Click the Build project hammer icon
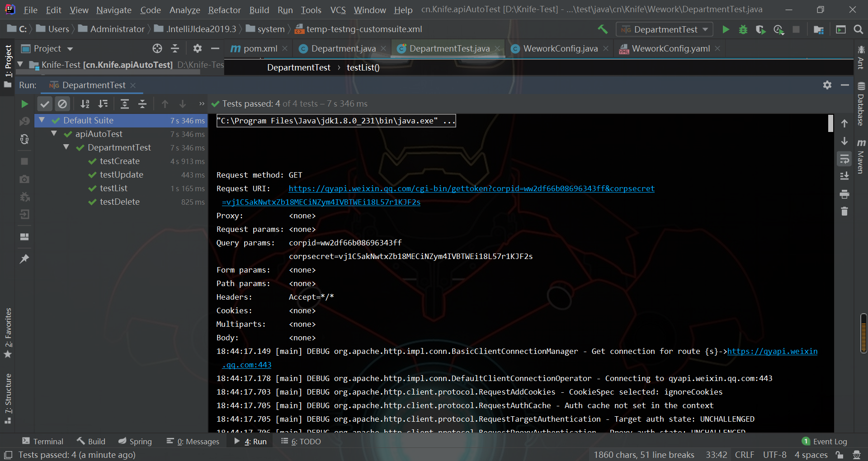Screen dimensions: 868x461 pyautogui.click(x=603, y=30)
